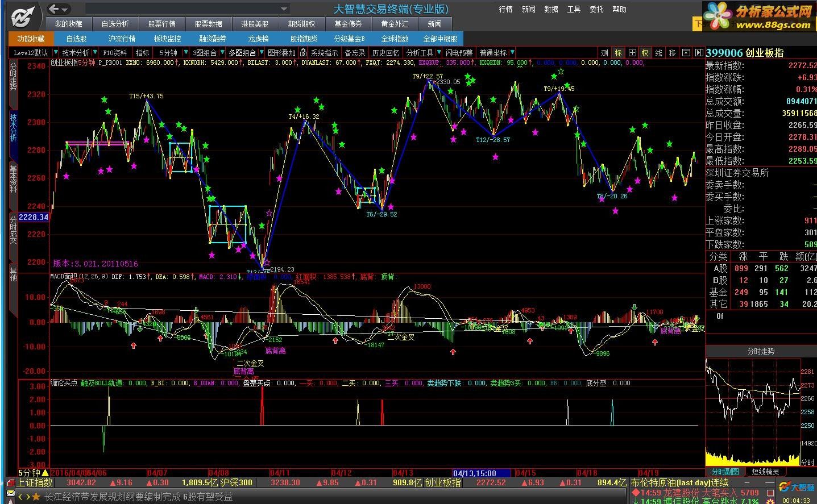Expand 技术分析 dropdown arrow
This screenshot has width=817, height=504.
pyautogui.click(x=95, y=53)
